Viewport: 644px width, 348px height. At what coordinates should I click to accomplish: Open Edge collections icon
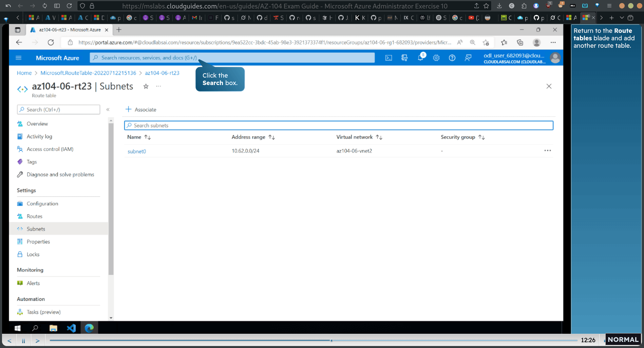tap(520, 42)
